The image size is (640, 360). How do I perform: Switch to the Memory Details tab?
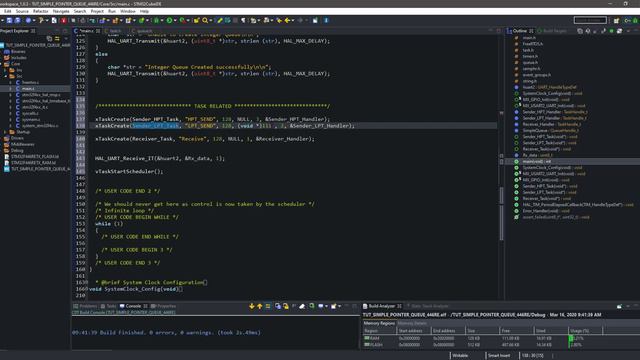[x=412, y=323]
